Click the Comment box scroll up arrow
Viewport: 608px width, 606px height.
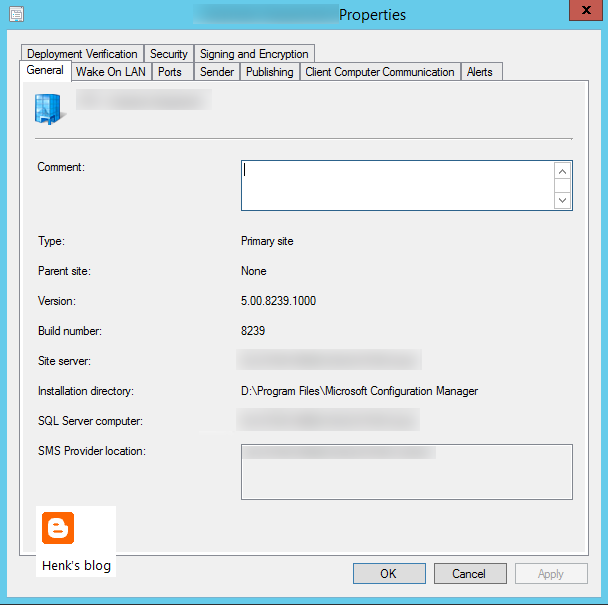(562, 171)
